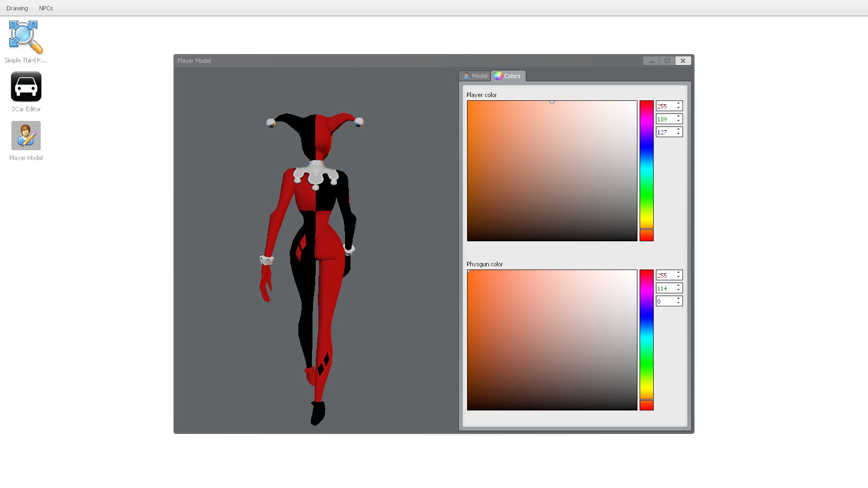Viewport: 868px width, 488px height.
Task: Open the NPCs menu
Action: click(x=46, y=8)
